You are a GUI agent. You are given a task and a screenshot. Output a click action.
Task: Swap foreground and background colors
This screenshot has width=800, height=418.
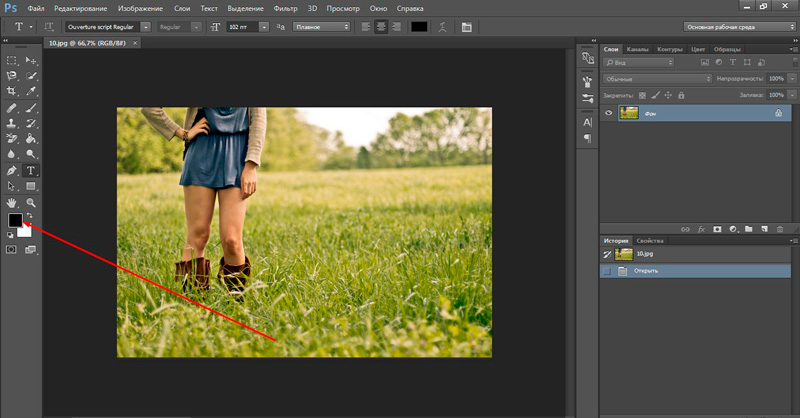[x=30, y=213]
